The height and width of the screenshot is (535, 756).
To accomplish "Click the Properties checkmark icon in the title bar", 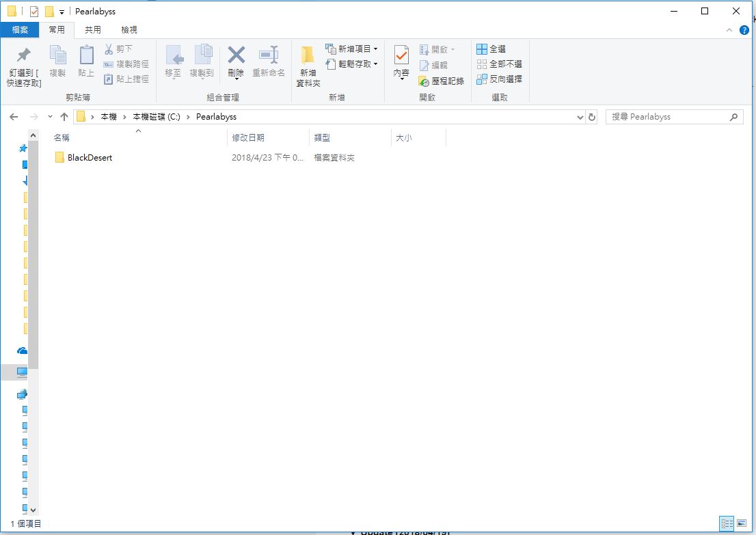I will [x=33, y=11].
